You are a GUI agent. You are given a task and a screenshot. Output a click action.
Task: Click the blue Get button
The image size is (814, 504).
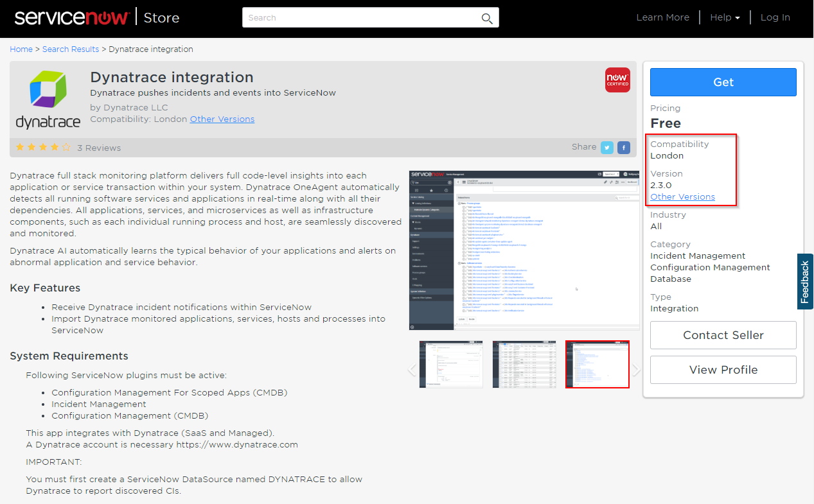coord(723,82)
